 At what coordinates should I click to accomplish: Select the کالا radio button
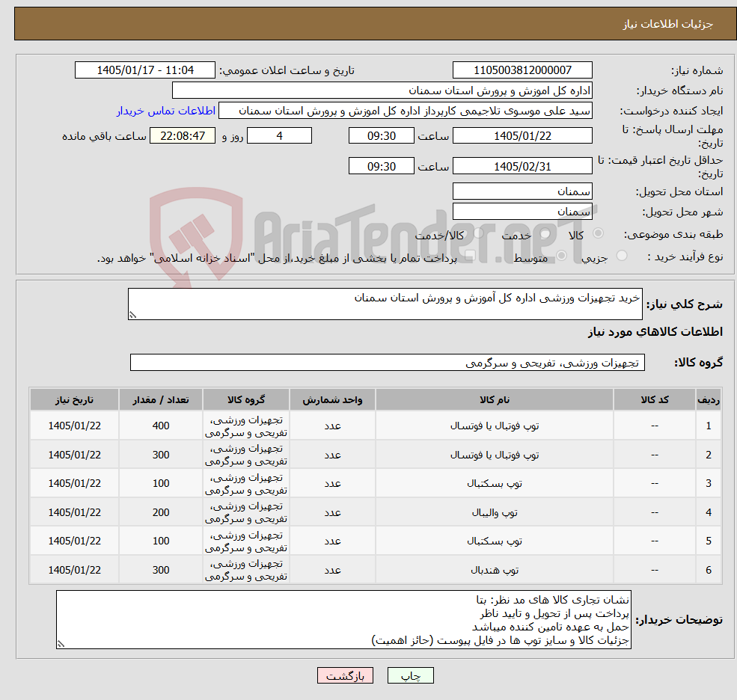(x=599, y=233)
